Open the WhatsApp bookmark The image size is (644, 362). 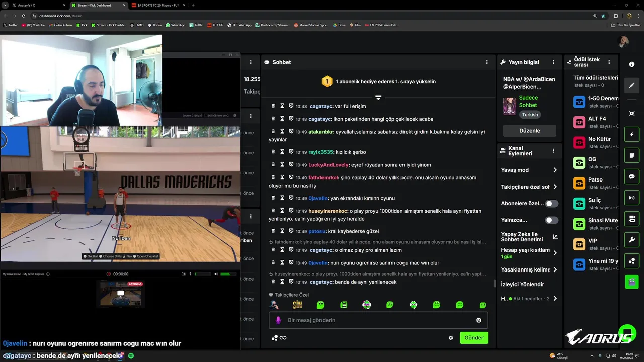(x=175, y=25)
